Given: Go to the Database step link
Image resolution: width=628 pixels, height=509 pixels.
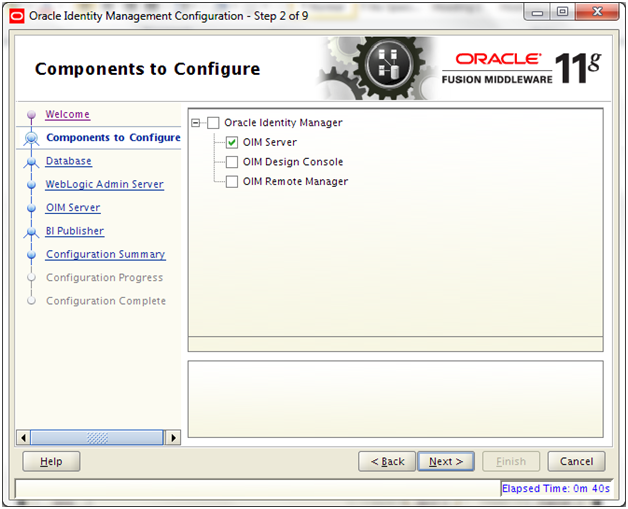Looking at the screenshot, I should (68, 161).
